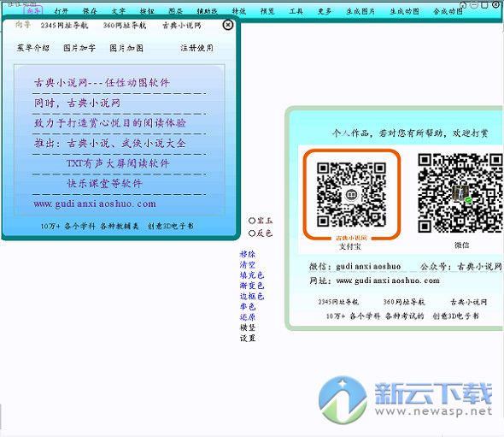Viewport: 504px width, 437px height.
Task: Switch to 菜单介绍 tab
Action: (33, 48)
